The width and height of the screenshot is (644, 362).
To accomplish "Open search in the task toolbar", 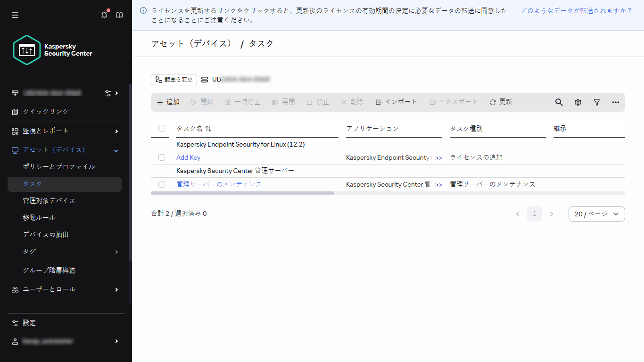I will click(559, 102).
